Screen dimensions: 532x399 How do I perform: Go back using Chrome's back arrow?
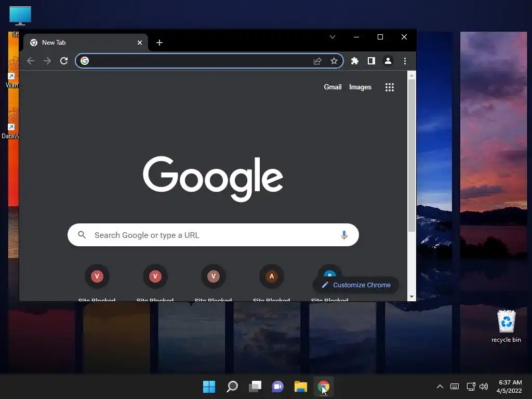31,61
